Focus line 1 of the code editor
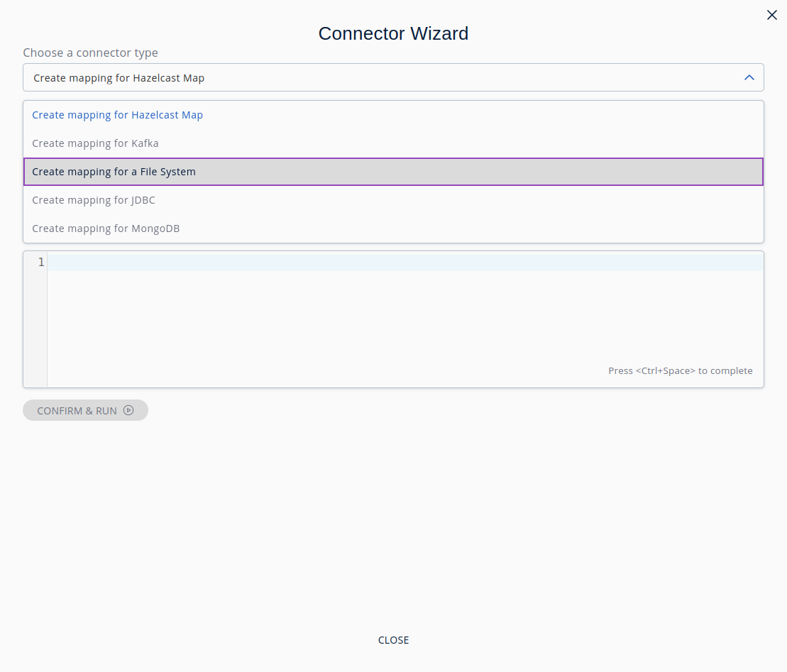Screen dimensions: 787x672 (404, 263)
